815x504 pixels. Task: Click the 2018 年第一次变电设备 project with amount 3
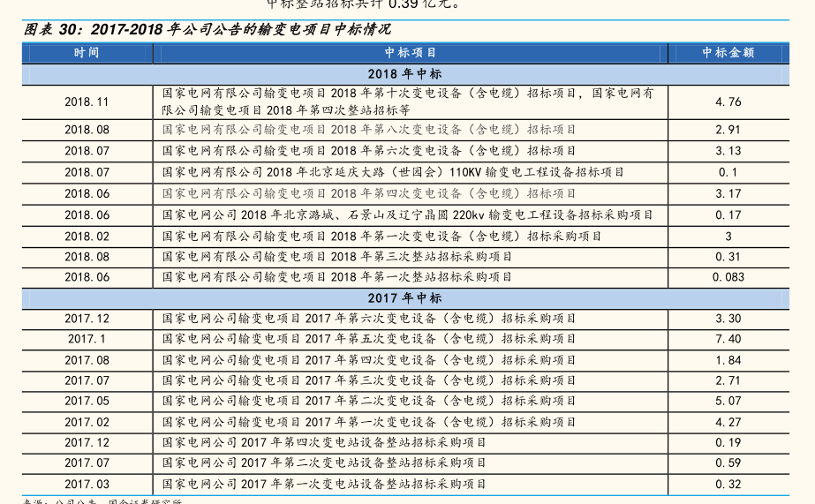click(x=381, y=236)
